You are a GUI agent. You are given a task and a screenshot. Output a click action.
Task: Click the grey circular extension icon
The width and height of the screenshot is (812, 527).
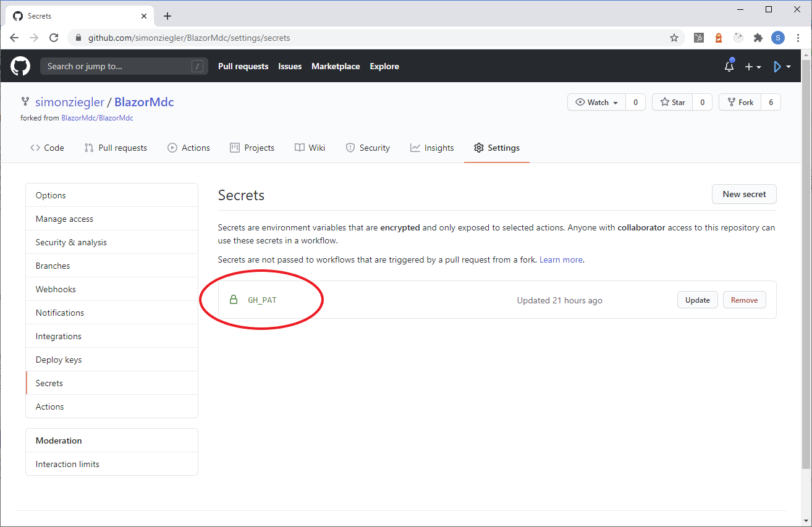point(738,38)
